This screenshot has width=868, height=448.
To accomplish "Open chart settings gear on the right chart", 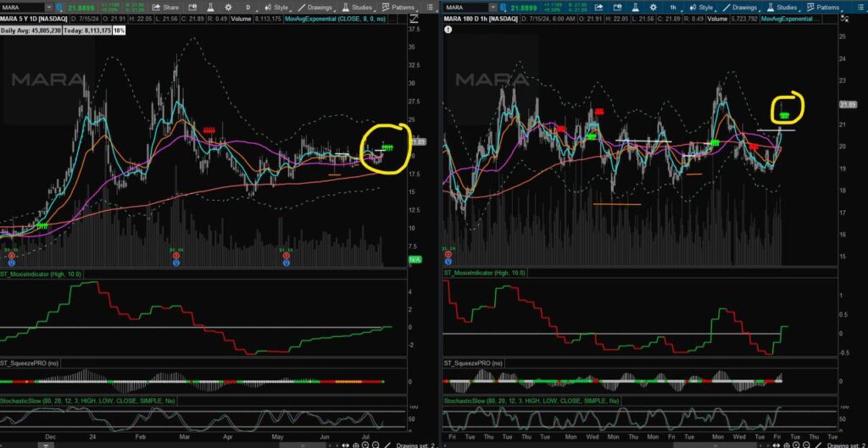I will (654, 7).
